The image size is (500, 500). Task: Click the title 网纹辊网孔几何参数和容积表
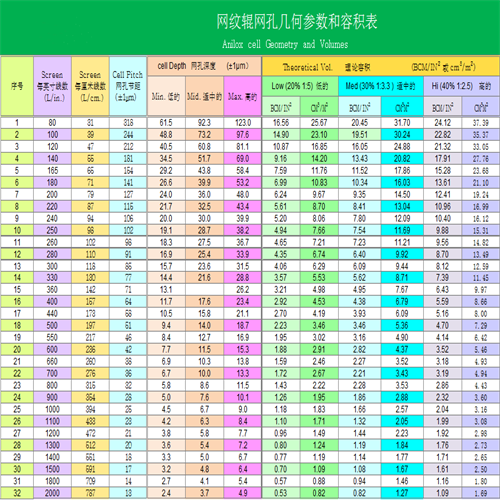tap(297, 22)
